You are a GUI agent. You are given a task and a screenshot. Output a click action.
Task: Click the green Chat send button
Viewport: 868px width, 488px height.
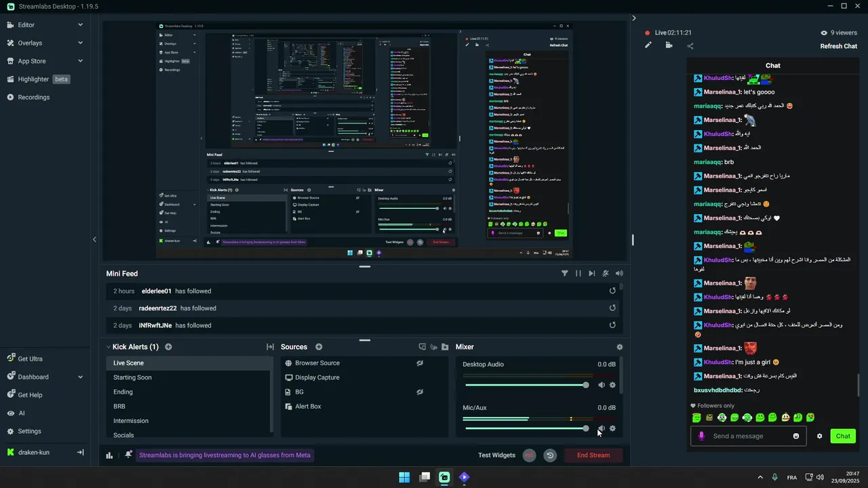(843, 436)
